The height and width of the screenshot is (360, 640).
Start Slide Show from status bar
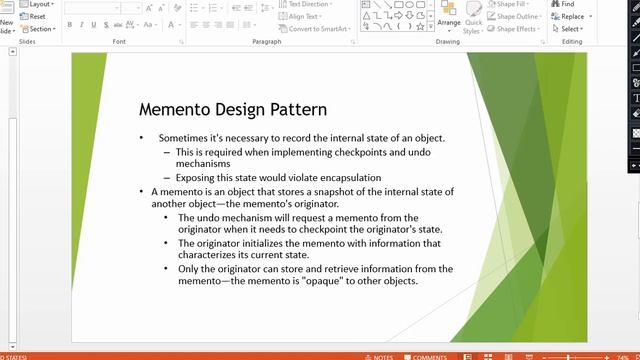pos(529,357)
